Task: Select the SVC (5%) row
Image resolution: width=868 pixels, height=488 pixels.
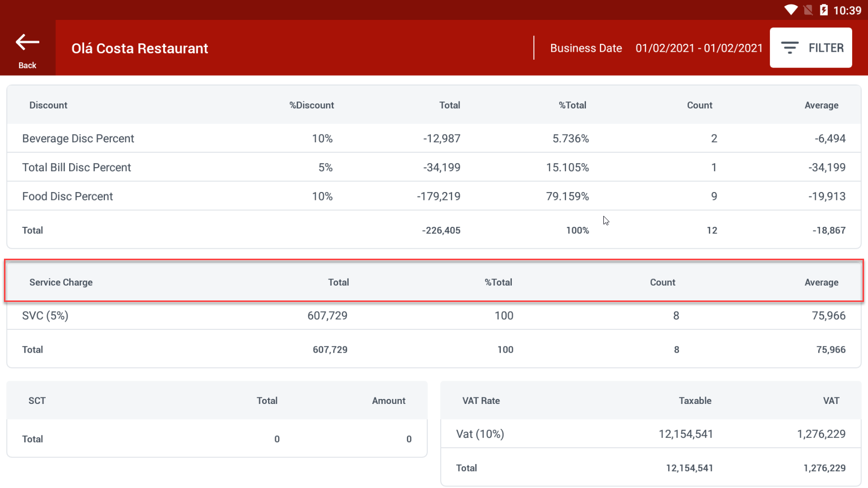Action: (x=45, y=315)
